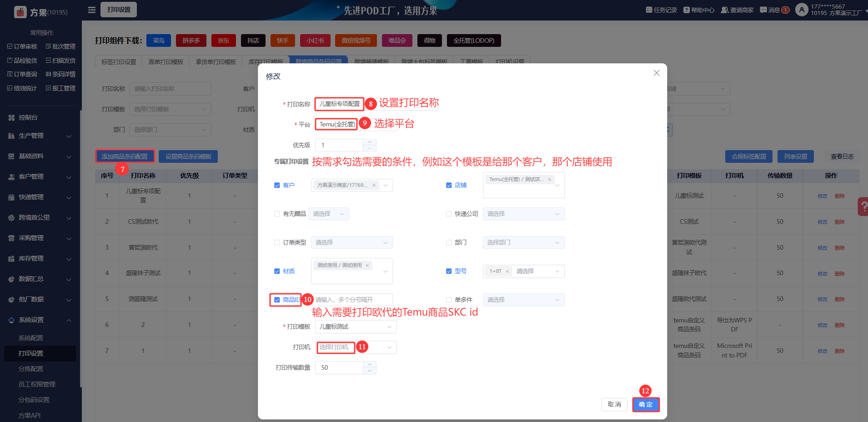Switch to 标签打印设置 tab
Screen dimensions: 868x422
[x=119, y=62]
